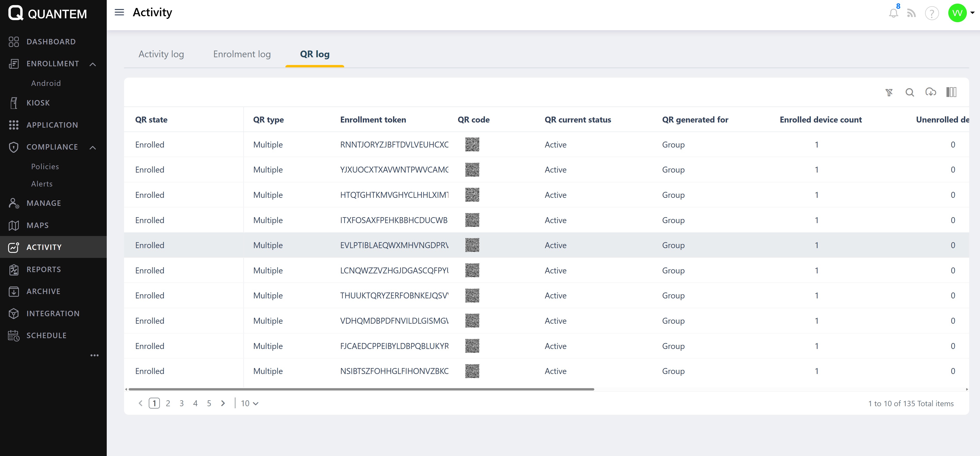Open the column chooser icon

pyautogui.click(x=951, y=92)
